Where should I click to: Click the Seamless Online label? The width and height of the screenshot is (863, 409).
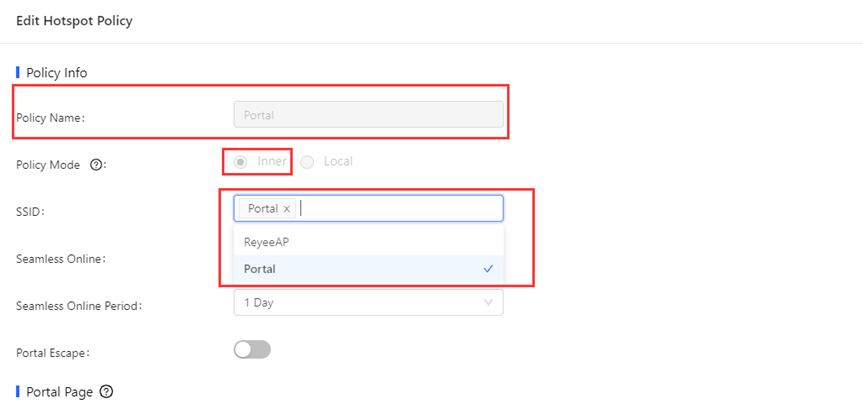61,259
